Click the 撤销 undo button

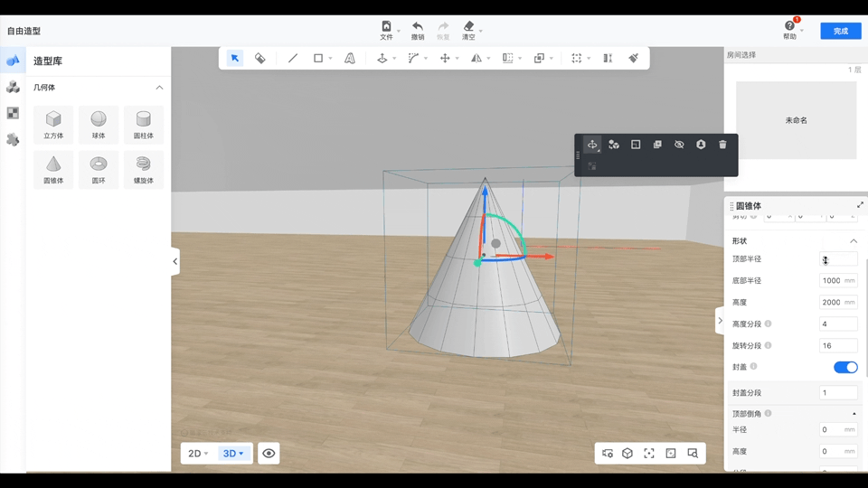[418, 31]
